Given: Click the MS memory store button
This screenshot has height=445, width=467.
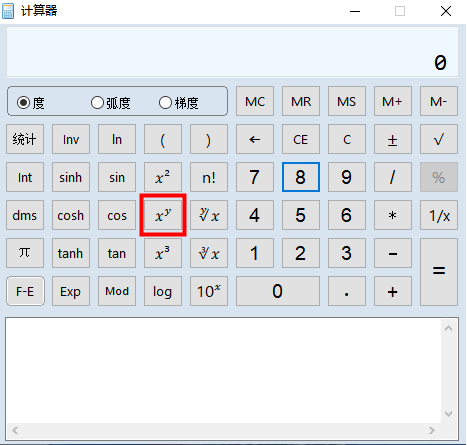Looking at the screenshot, I should point(347,101).
